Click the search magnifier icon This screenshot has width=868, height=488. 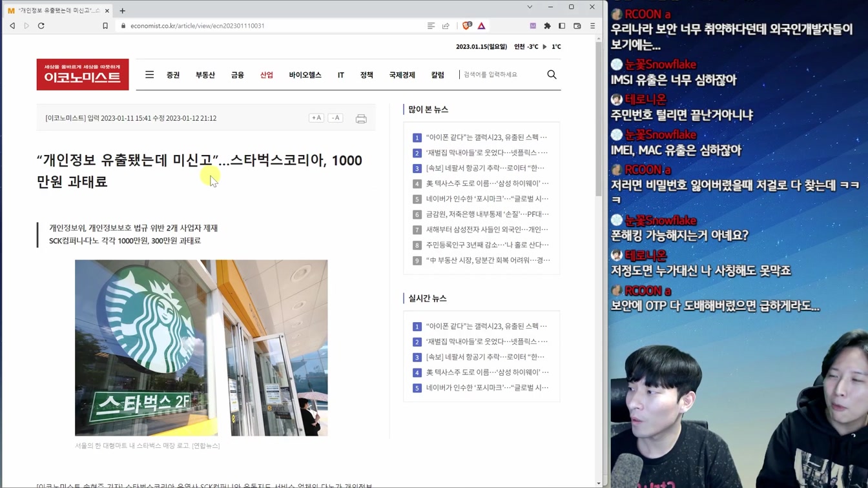[x=552, y=74]
